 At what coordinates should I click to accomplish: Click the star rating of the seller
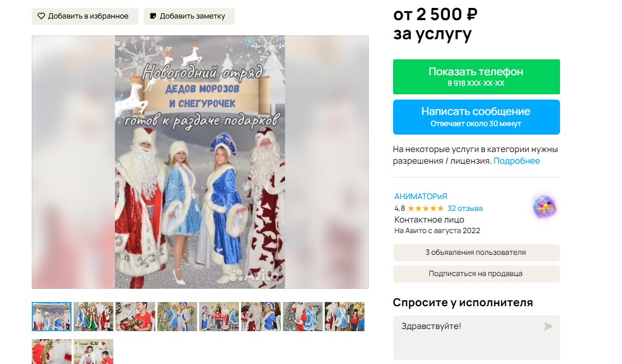click(x=425, y=208)
